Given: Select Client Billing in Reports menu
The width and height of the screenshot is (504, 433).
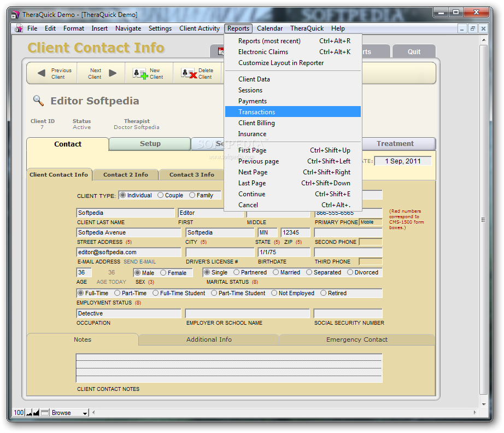Looking at the screenshot, I should [x=293, y=123].
